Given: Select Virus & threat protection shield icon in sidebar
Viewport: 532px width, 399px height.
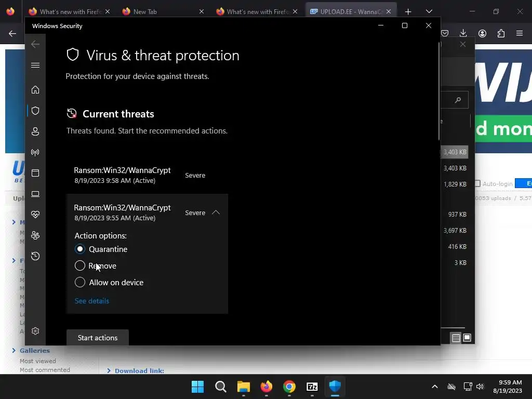Looking at the screenshot, I should coord(35,111).
